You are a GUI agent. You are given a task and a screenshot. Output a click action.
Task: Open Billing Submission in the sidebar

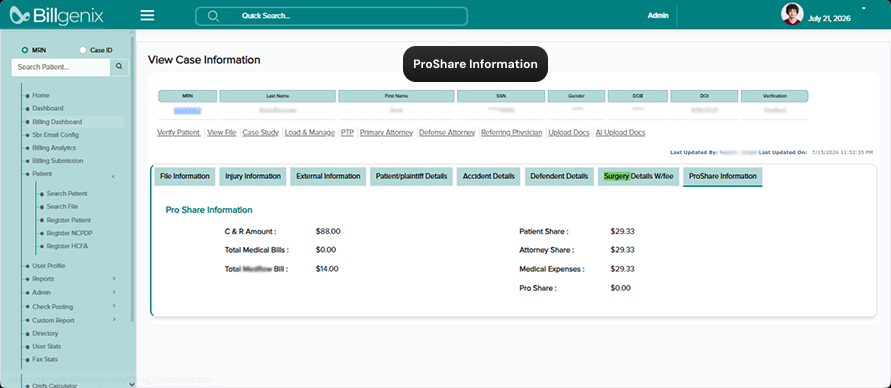point(57,161)
